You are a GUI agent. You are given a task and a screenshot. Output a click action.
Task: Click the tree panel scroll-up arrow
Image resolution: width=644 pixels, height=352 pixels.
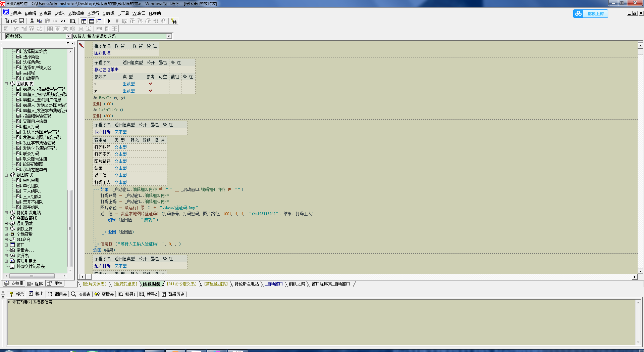click(70, 52)
